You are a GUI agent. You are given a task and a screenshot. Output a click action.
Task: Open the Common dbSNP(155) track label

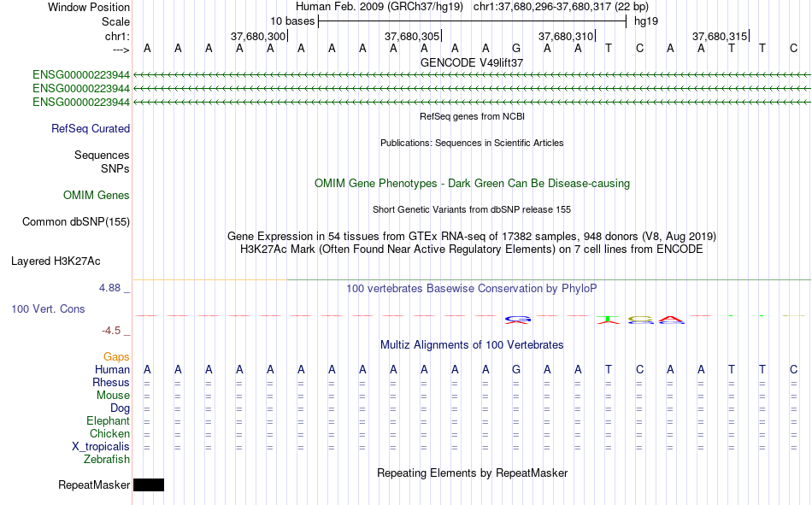point(76,221)
